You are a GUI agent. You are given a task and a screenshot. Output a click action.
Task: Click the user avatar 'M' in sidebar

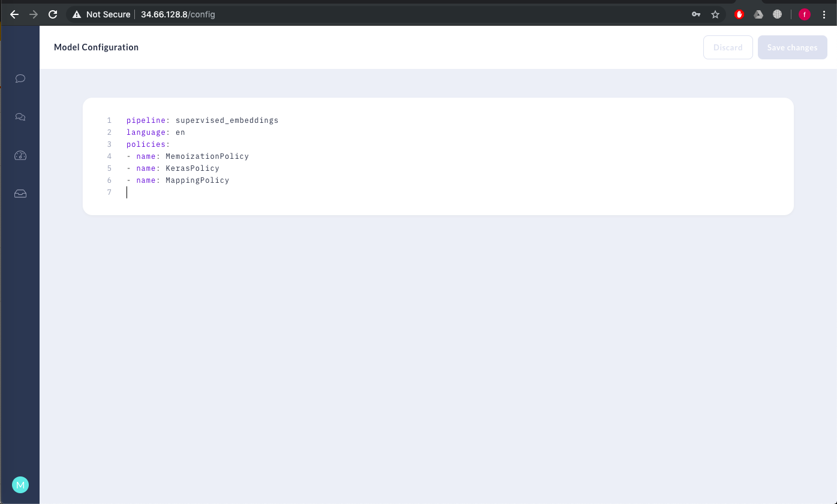pyautogui.click(x=20, y=485)
